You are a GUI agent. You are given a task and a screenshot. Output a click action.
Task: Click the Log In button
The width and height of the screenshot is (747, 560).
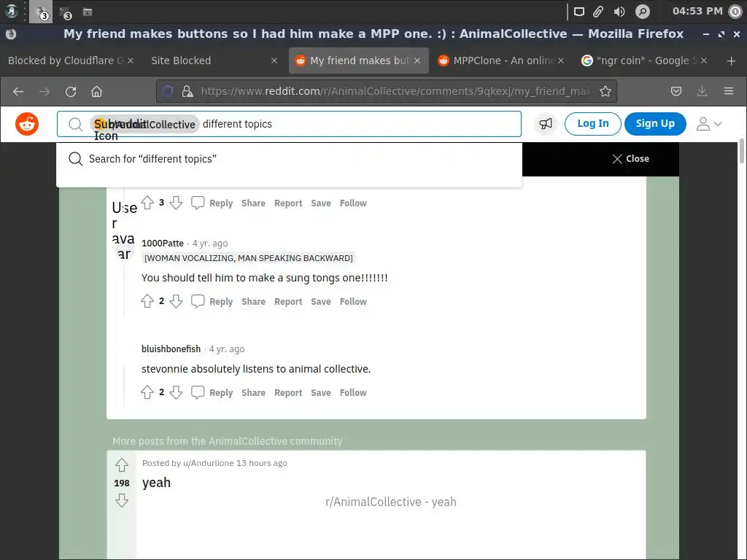pyautogui.click(x=592, y=124)
